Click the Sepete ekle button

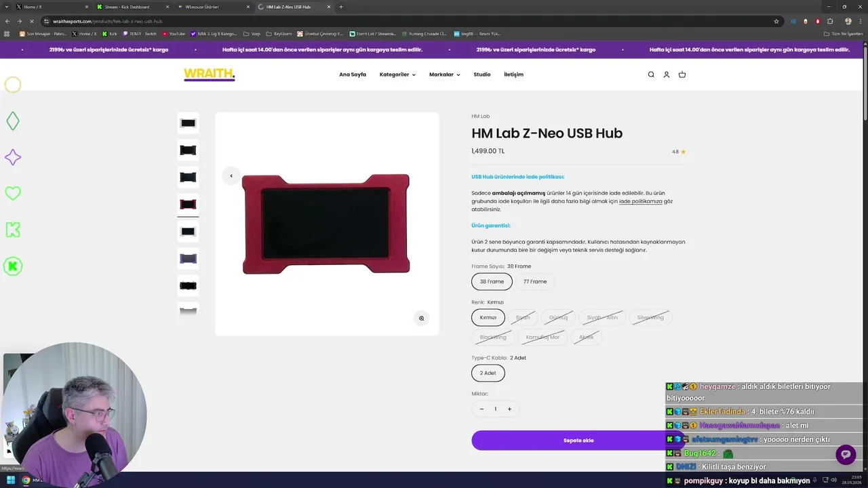tap(578, 441)
